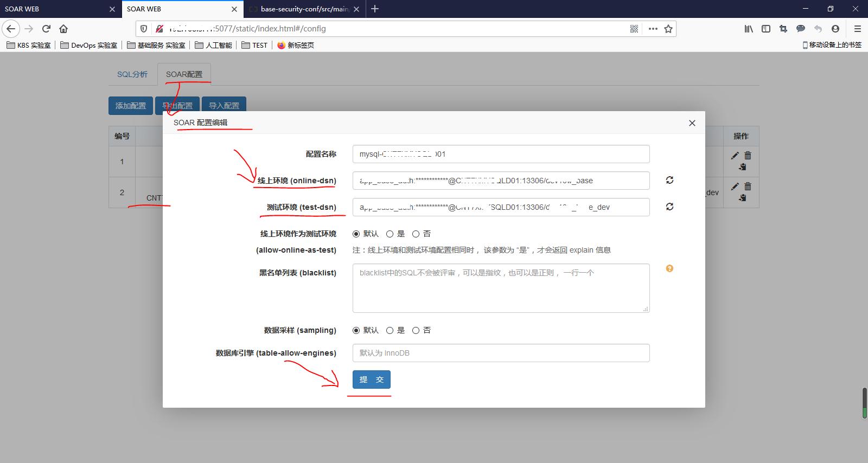Click refresh icon beside test-dsn field
The height and width of the screenshot is (463, 868).
[x=669, y=207]
